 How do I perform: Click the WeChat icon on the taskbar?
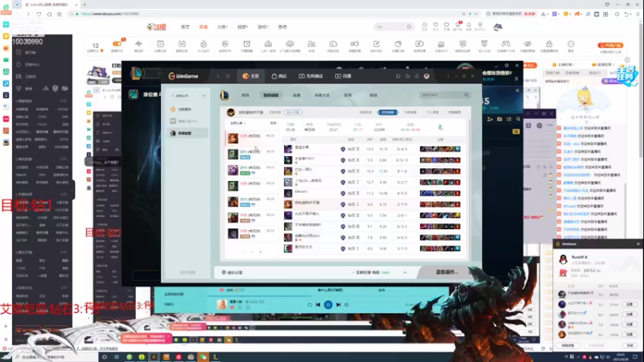203,357
